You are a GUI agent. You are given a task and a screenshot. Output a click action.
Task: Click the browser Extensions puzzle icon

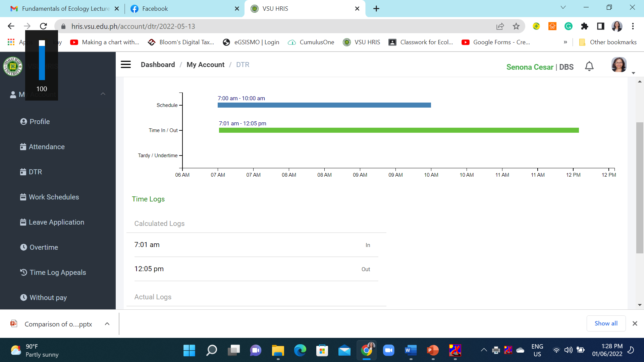(585, 26)
